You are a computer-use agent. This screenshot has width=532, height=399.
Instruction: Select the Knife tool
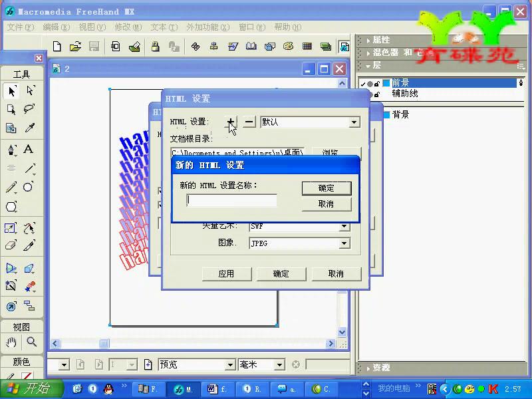click(29, 245)
